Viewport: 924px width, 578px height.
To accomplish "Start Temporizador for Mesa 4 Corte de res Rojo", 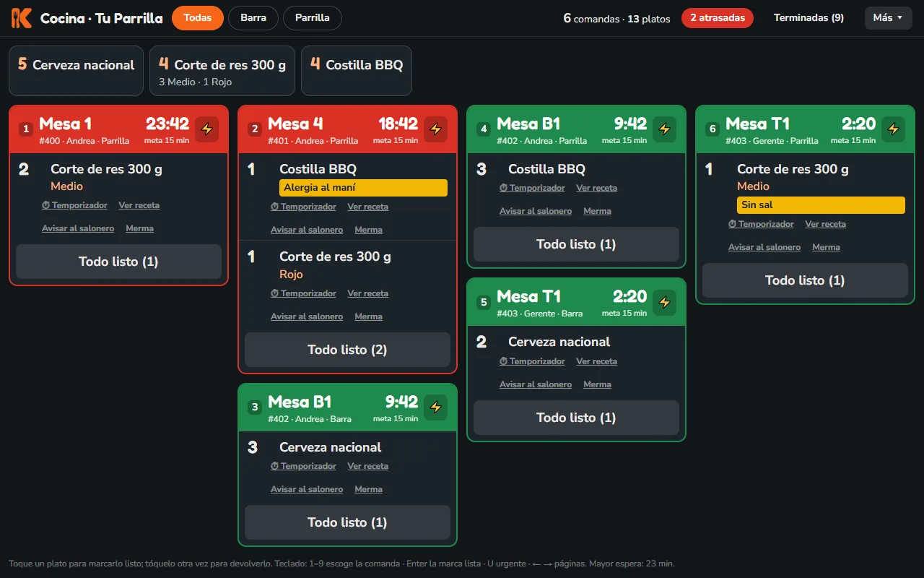I will coord(303,293).
